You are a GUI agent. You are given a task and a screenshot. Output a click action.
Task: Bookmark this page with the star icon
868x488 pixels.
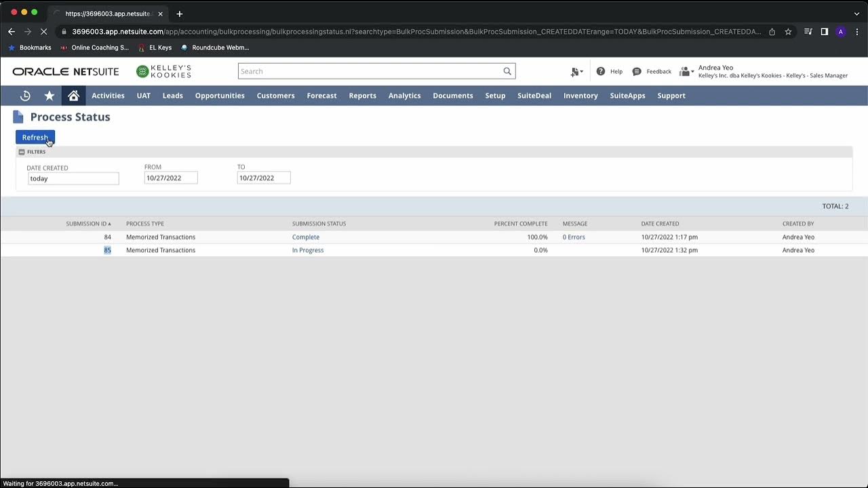tap(788, 31)
